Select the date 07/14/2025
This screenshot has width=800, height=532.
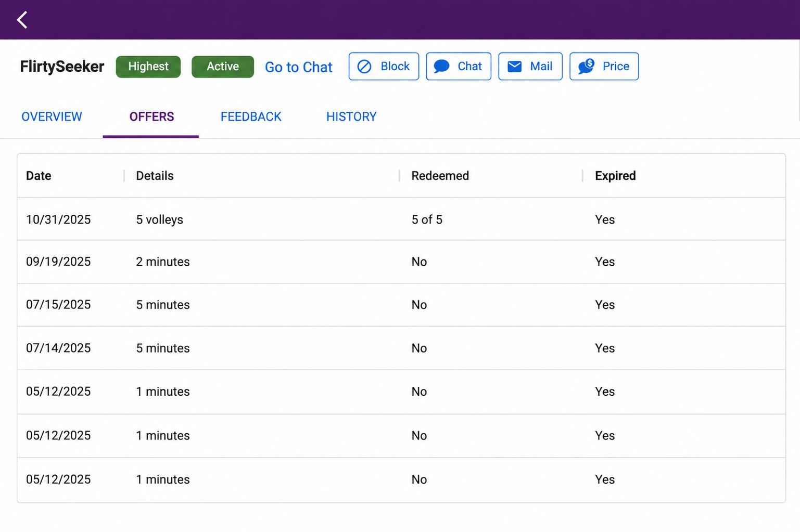click(58, 348)
